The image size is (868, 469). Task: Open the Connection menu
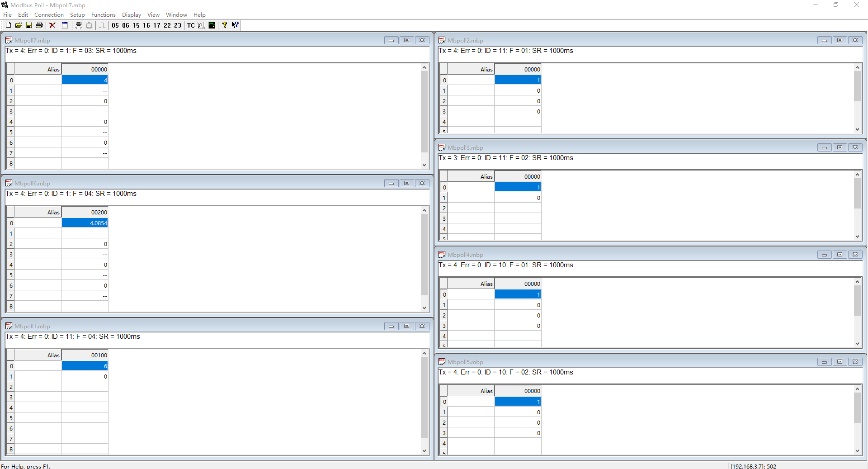[x=49, y=15]
